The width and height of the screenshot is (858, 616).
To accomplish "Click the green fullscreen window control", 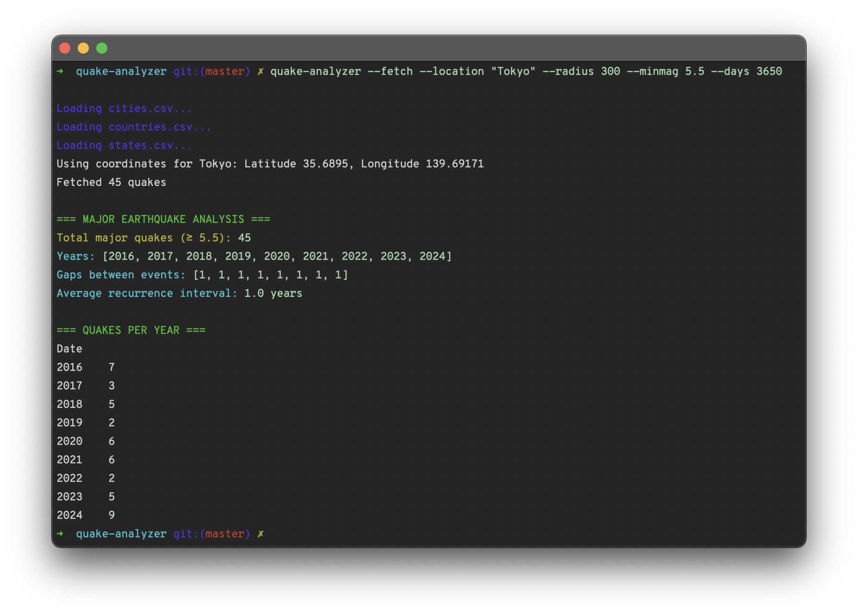I will click(x=101, y=48).
